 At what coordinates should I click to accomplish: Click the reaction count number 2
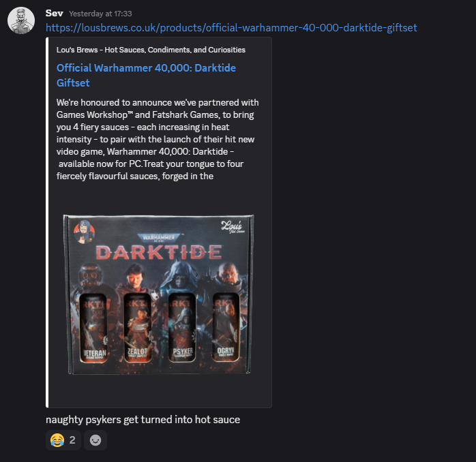(x=72, y=440)
